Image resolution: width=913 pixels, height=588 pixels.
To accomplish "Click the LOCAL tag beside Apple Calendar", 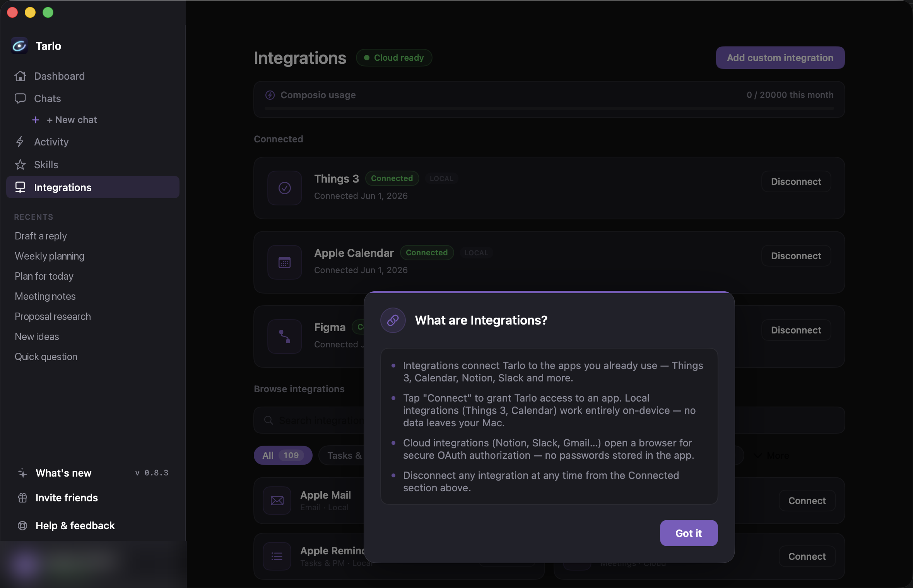I will (x=476, y=253).
